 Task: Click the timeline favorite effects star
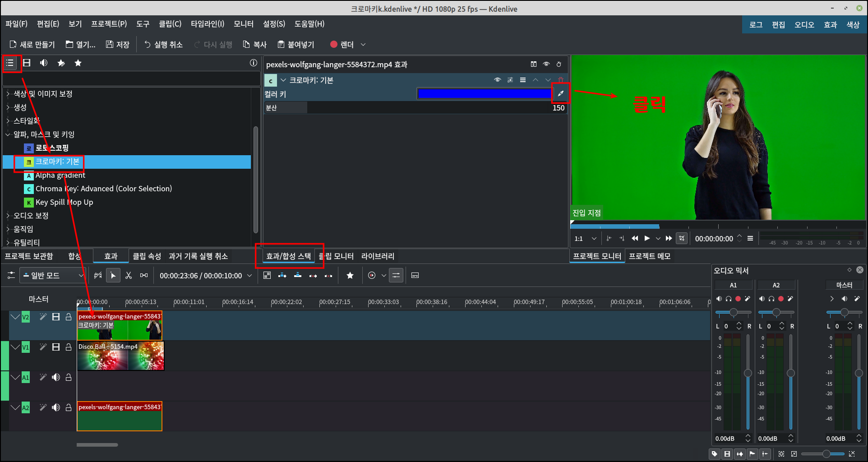click(350, 275)
